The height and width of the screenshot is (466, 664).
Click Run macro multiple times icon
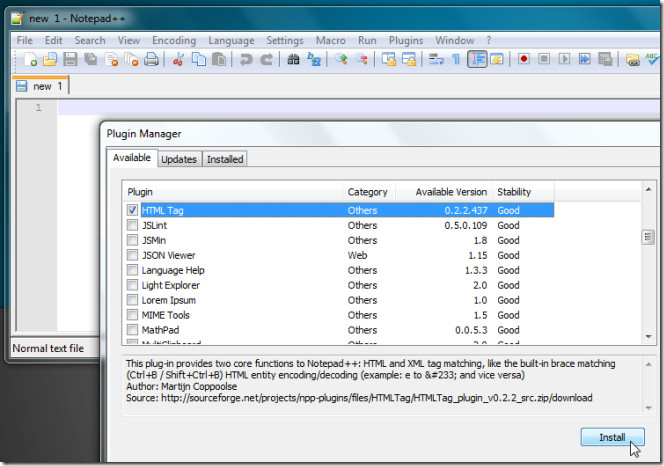(585, 59)
